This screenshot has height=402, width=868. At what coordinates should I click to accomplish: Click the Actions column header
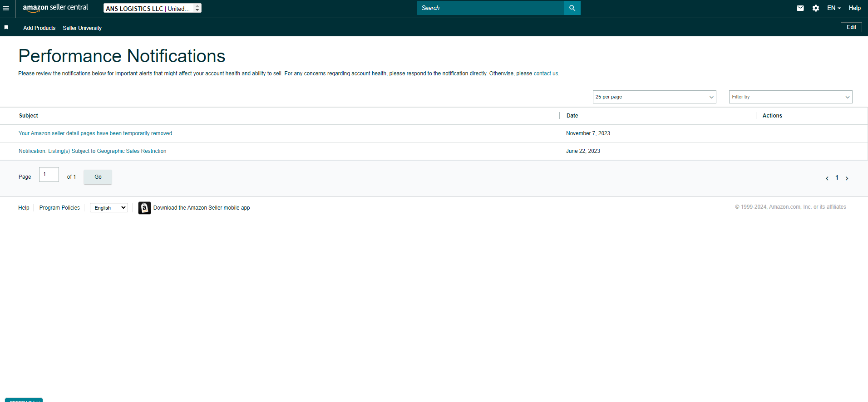[772, 116]
